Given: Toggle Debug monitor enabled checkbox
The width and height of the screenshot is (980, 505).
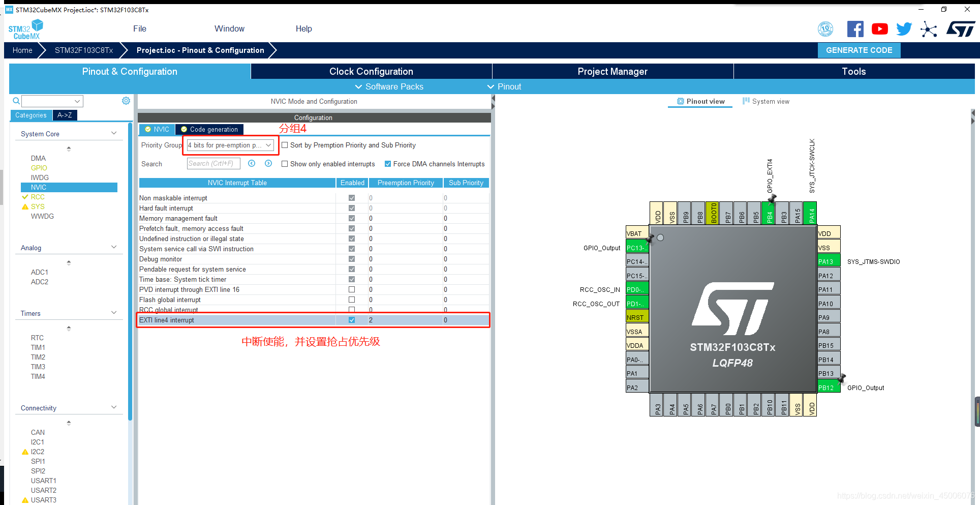Looking at the screenshot, I should pyautogui.click(x=352, y=259).
